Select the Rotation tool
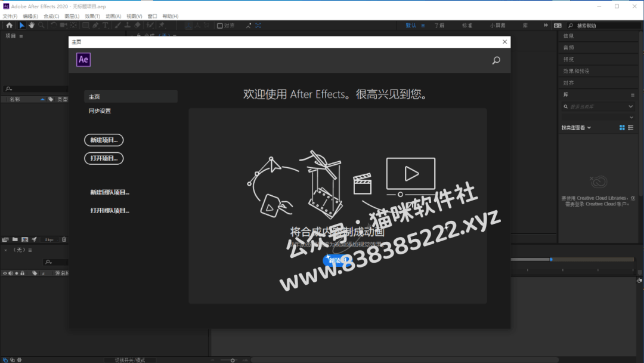 [x=54, y=26]
